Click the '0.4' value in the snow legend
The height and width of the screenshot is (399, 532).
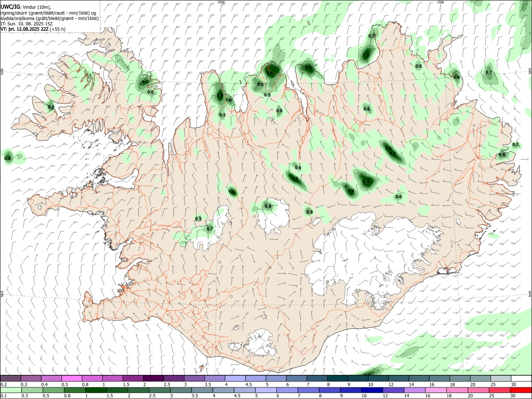[x=44, y=384]
